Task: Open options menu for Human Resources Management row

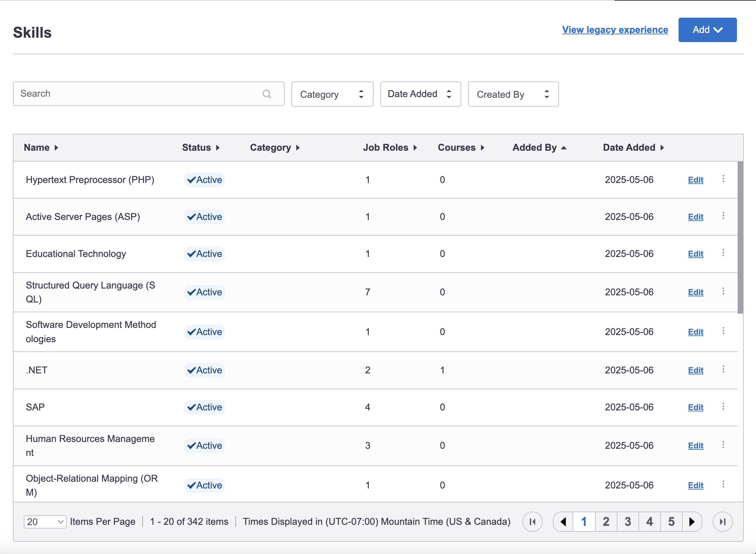Action: tap(723, 445)
